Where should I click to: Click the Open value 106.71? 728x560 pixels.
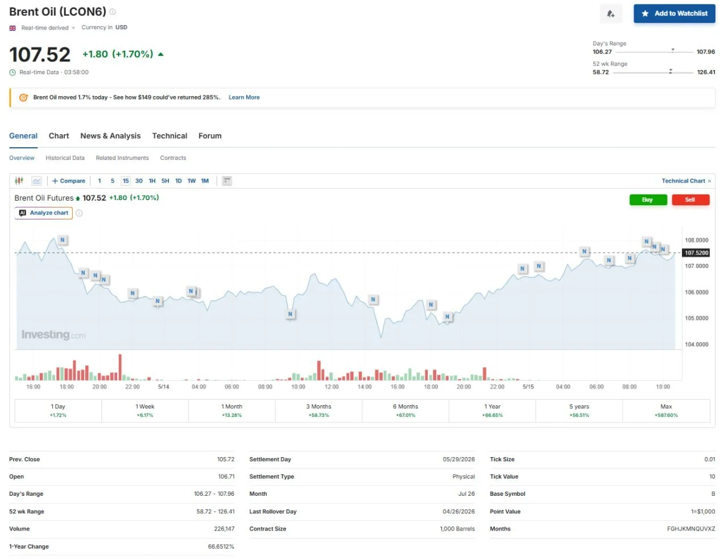[x=226, y=477]
